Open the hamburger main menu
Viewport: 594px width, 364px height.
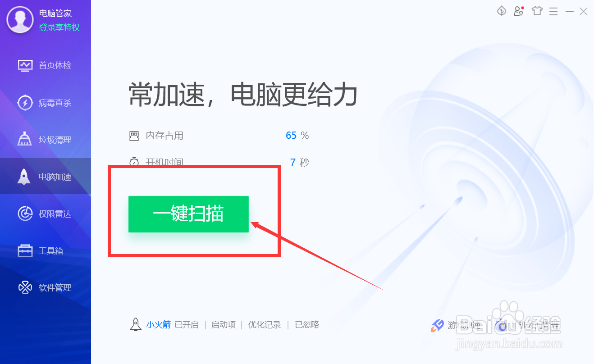coord(553,11)
